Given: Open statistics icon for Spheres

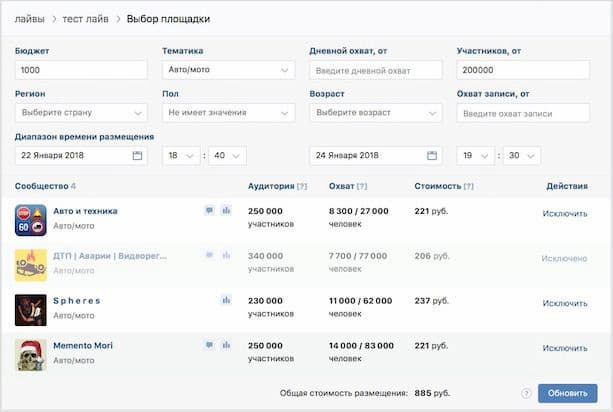Looking at the screenshot, I should tap(226, 300).
